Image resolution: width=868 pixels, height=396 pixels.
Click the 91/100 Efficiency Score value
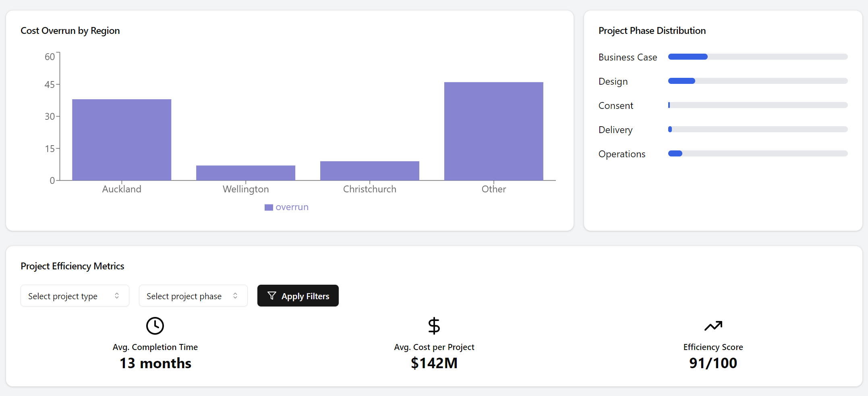[x=713, y=363]
